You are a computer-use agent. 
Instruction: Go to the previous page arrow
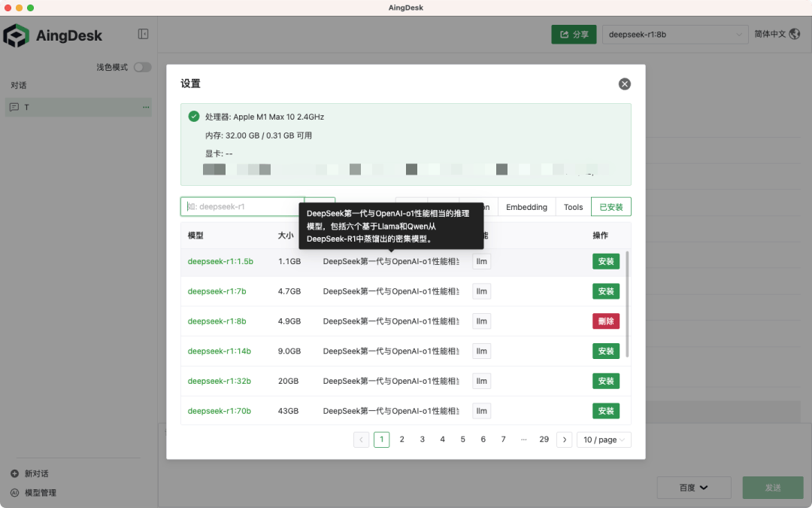click(361, 440)
